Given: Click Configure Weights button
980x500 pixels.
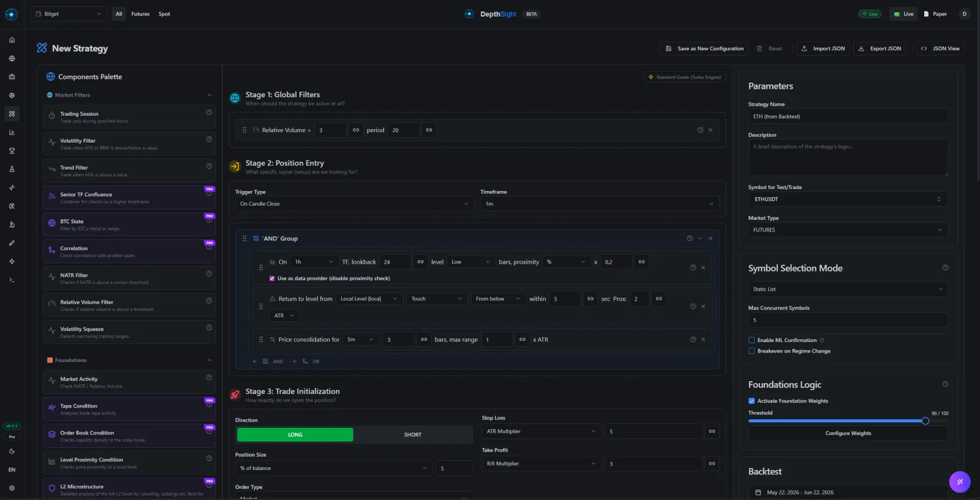Looking at the screenshot, I should click(848, 433).
